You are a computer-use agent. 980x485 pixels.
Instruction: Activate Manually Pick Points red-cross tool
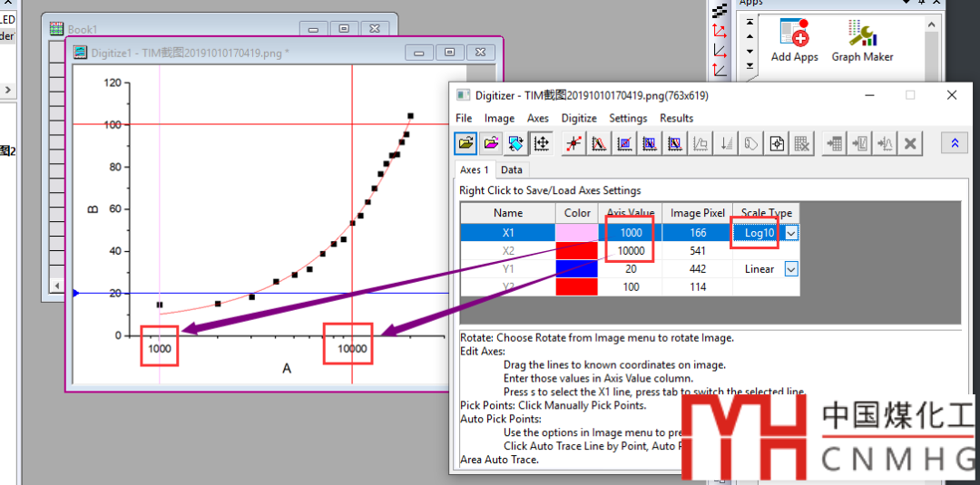tap(573, 143)
